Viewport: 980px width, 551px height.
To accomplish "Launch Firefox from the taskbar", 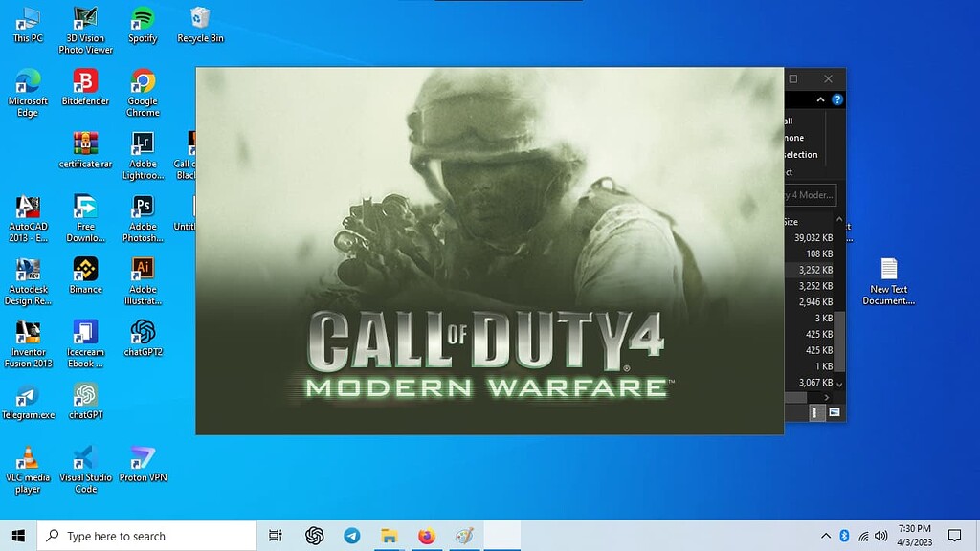I will (426, 536).
